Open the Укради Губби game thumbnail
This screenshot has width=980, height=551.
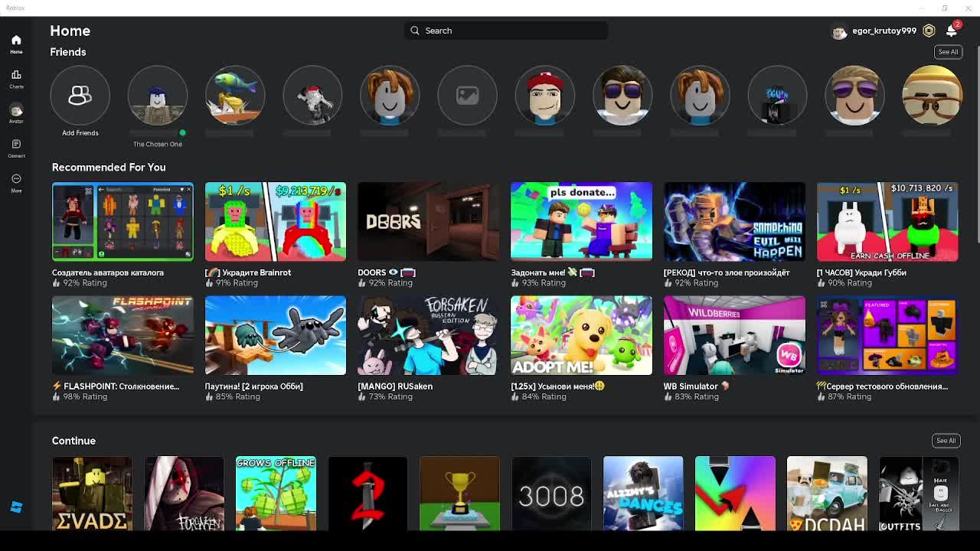(887, 222)
